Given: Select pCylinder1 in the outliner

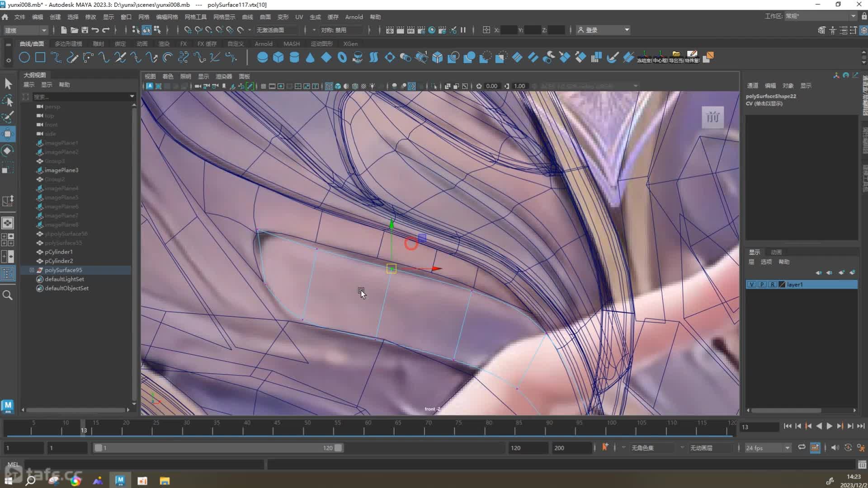Looking at the screenshot, I should tap(59, 252).
